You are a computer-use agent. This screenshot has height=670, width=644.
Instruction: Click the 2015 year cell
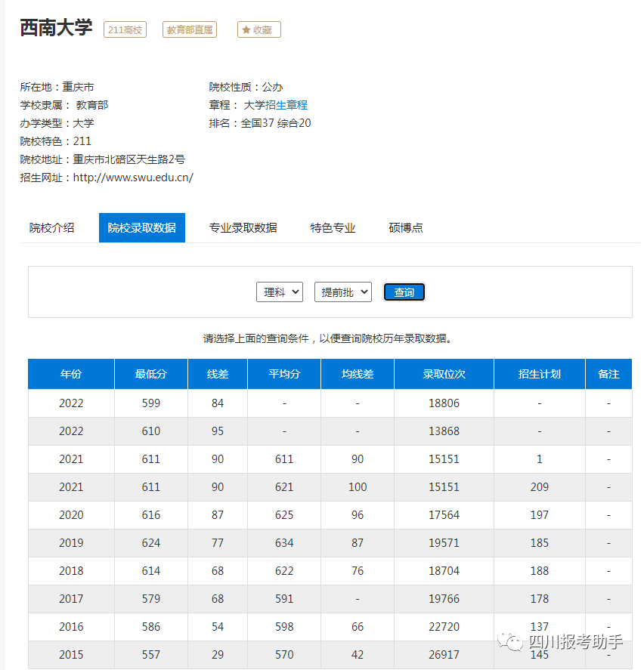tap(71, 655)
